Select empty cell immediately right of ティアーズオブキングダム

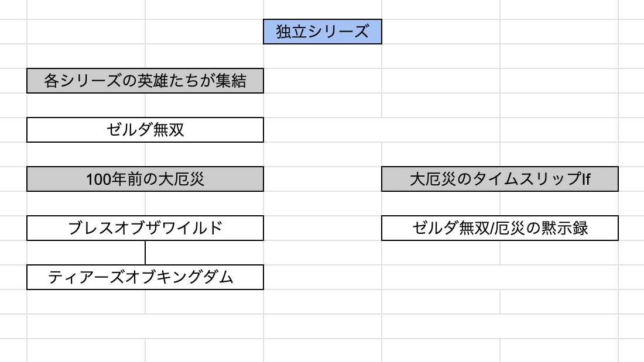323,277
